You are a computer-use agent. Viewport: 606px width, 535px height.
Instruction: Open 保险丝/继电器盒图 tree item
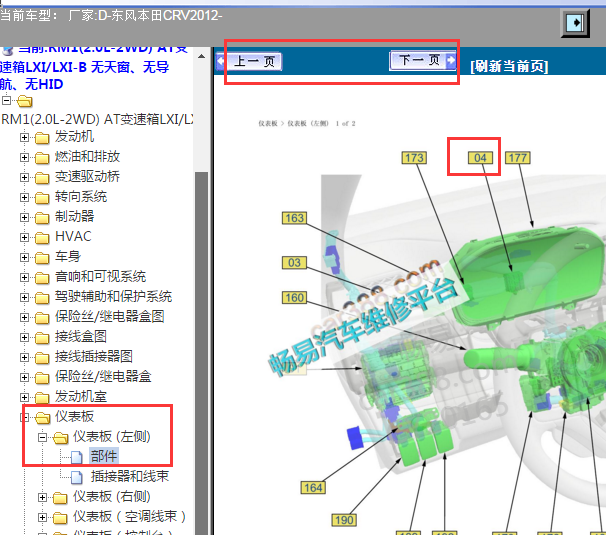[109, 317]
